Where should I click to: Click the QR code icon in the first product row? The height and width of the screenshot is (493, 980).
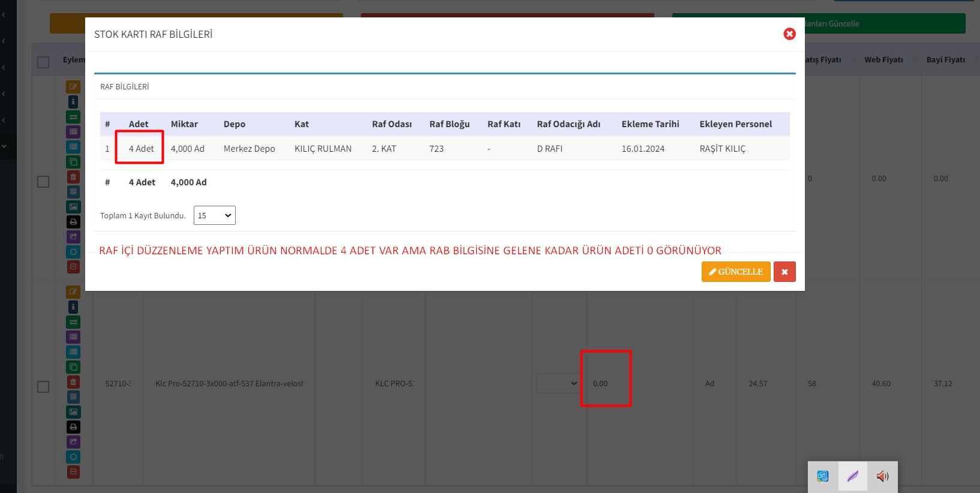73,192
